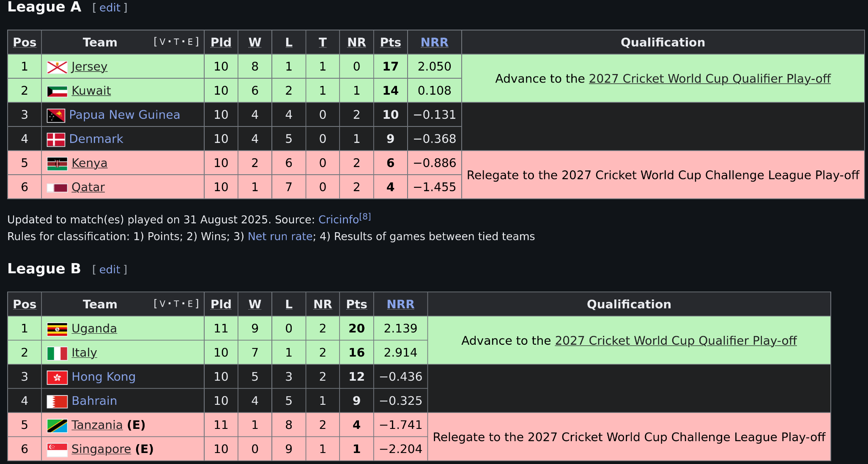Open the Cricinfo source link
Viewport: 868px width, 464px height.
point(339,220)
